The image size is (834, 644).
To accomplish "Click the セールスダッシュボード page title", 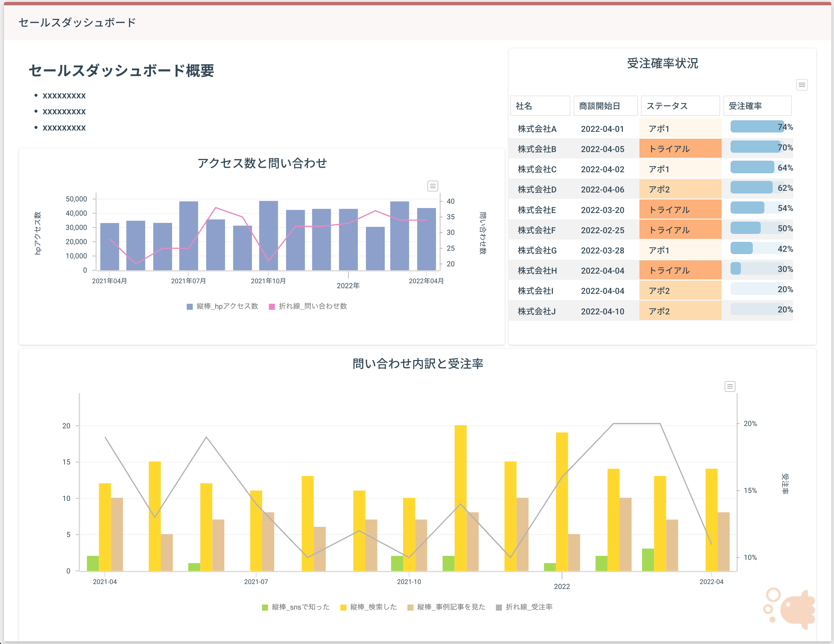I will coord(77,23).
